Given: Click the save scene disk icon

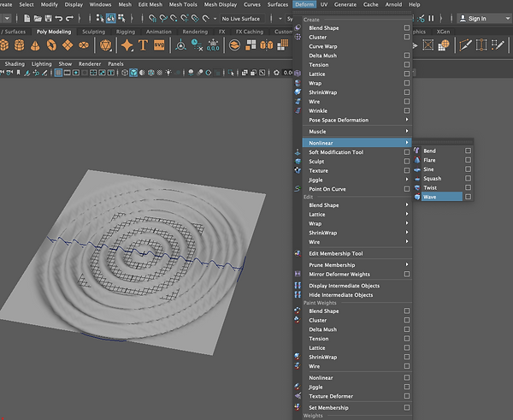Looking at the screenshot, I should pos(48,18).
